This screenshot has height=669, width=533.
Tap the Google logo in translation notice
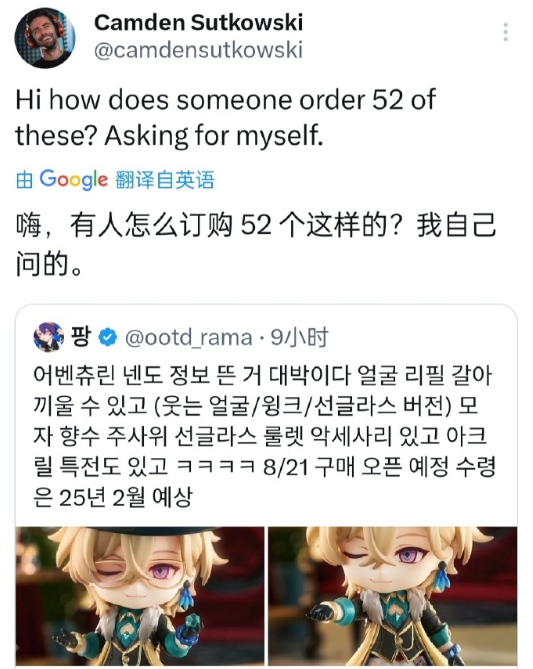pos(74,180)
